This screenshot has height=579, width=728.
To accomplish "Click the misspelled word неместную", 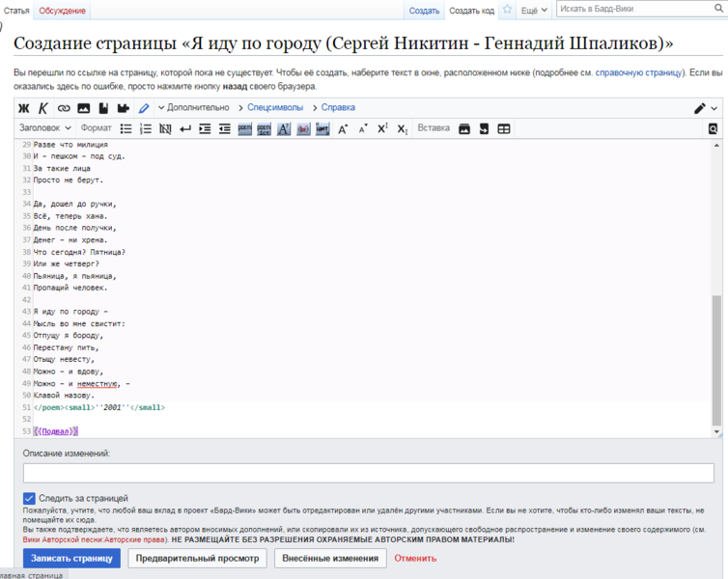I will [98, 384].
